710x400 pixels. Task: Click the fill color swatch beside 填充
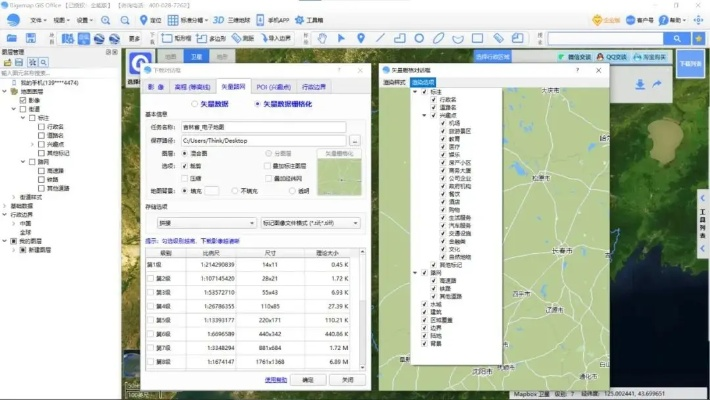click(211, 191)
